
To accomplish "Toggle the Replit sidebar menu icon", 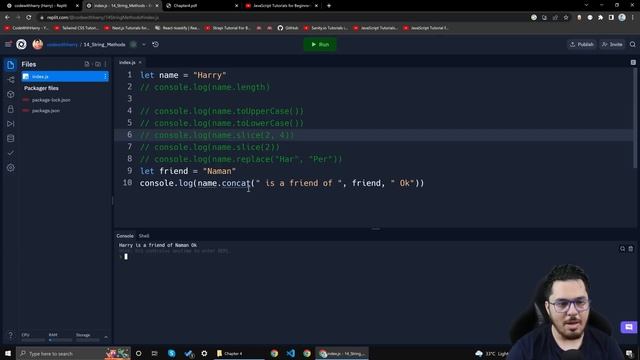I will (x=8, y=44).
